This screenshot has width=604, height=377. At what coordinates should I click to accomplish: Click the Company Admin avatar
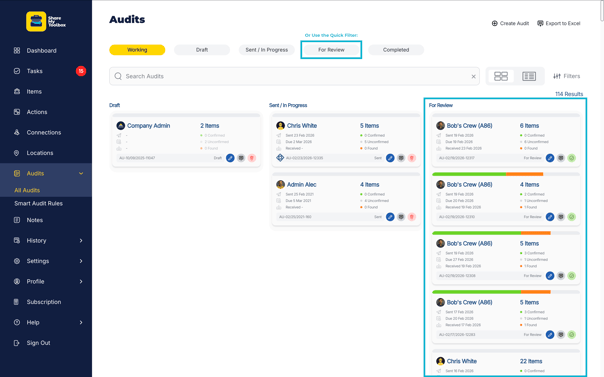pos(121,126)
